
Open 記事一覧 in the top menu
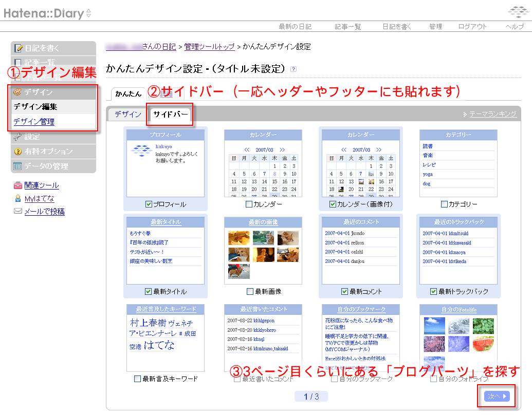click(x=347, y=27)
